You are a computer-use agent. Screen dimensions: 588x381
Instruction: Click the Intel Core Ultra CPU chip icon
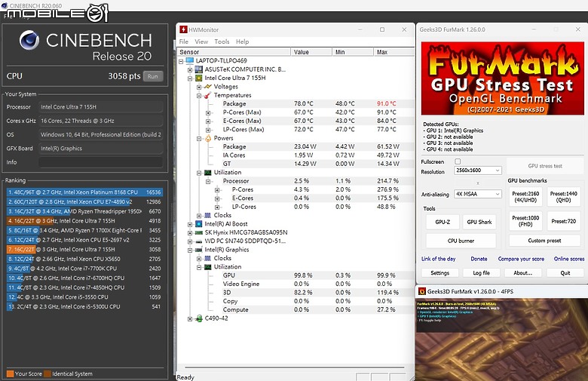coord(199,78)
